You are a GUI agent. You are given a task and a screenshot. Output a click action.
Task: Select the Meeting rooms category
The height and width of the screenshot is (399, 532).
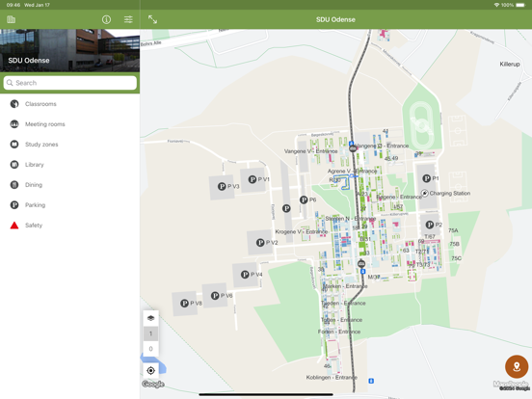click(x=70, y=124)
